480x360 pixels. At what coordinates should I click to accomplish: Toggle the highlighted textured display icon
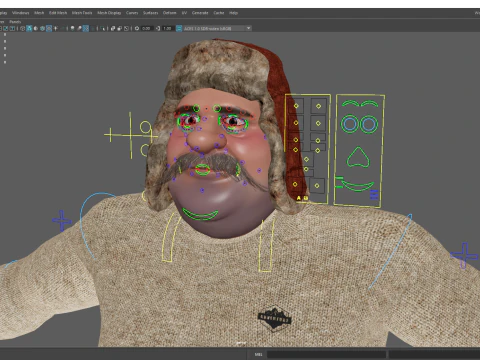coord(49,29)
